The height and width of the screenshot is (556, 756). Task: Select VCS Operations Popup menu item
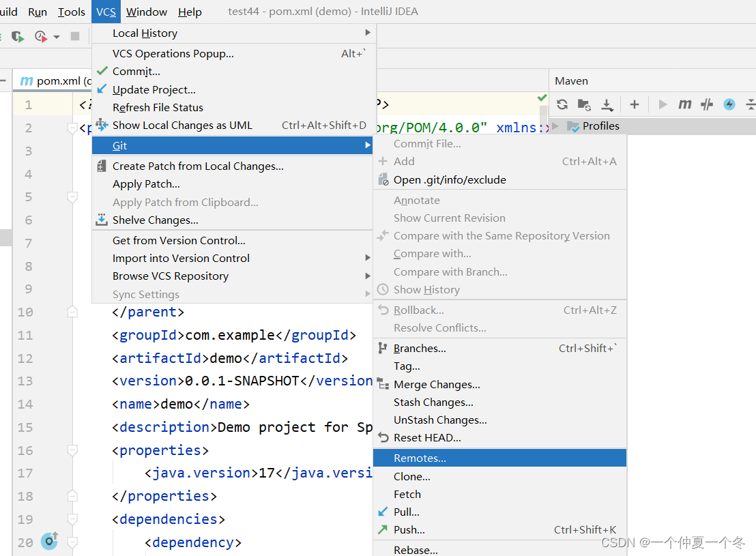[234, 53]
